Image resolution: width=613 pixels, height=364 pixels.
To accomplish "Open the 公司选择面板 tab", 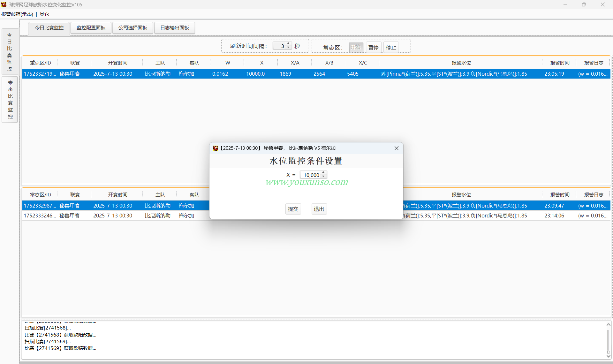I will 133,28.
